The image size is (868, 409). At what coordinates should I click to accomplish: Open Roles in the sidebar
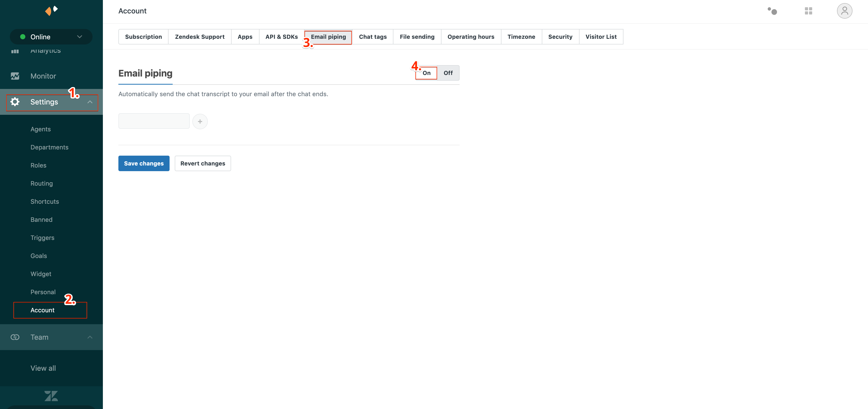pyautogui.click(x=39, y=165)
